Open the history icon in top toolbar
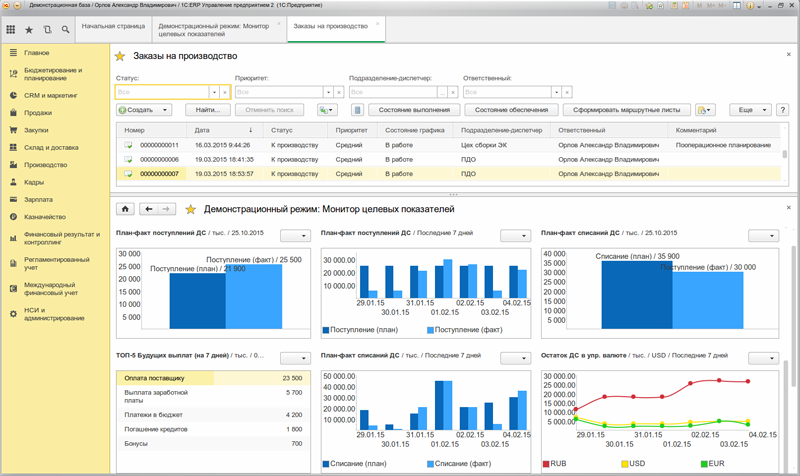800x476 pixels. click(48, 30)
